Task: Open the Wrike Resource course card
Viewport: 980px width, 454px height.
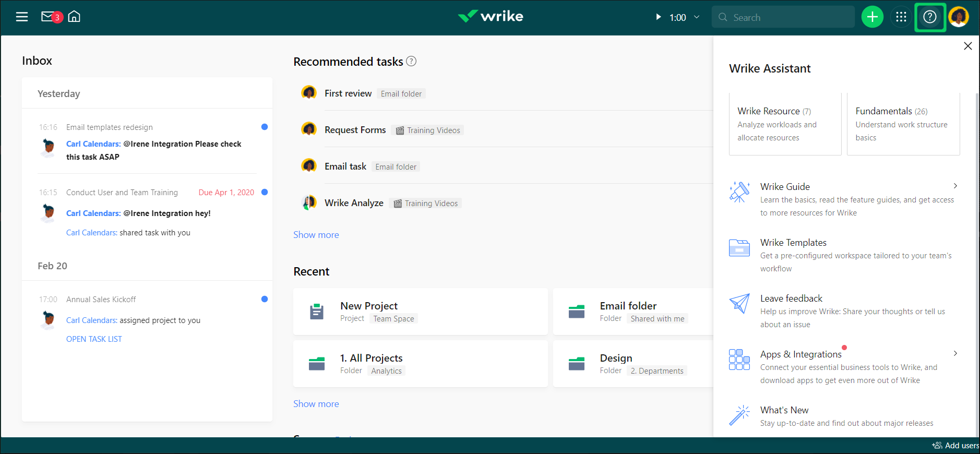Action: click(785, 124)
